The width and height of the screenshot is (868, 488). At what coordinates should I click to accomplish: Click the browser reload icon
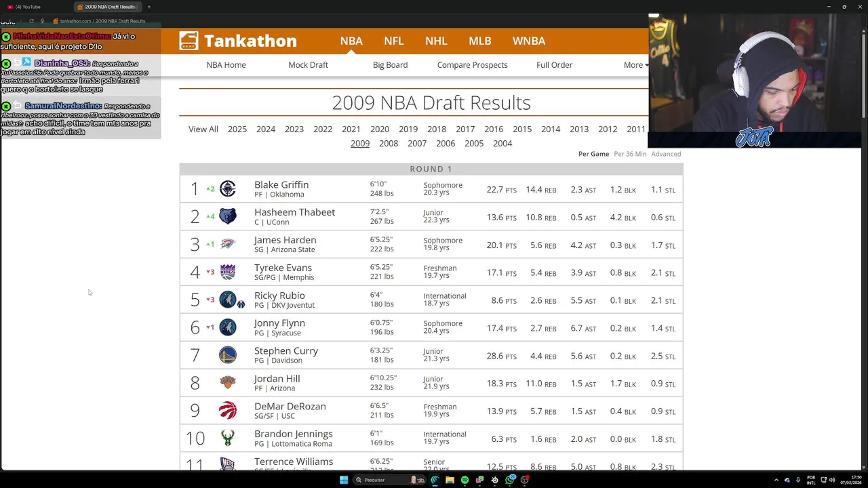point(32,21)
